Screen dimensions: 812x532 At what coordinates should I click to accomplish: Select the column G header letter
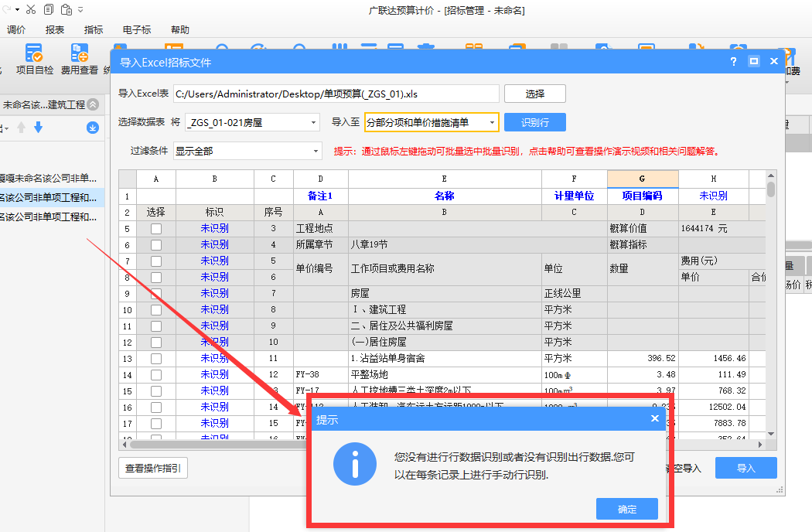[x=642, y=179]
